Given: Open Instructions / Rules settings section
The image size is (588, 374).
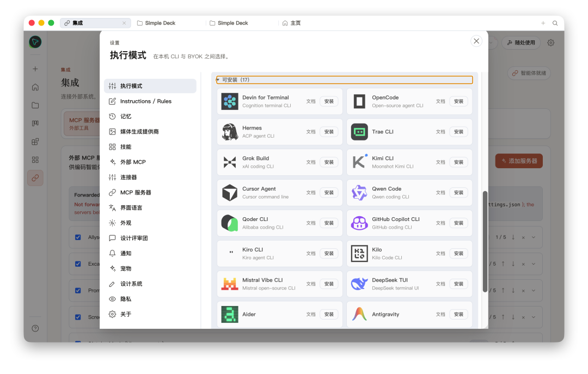Looking at the screenshot, I should pyautogui.click(x=150, y=101).
